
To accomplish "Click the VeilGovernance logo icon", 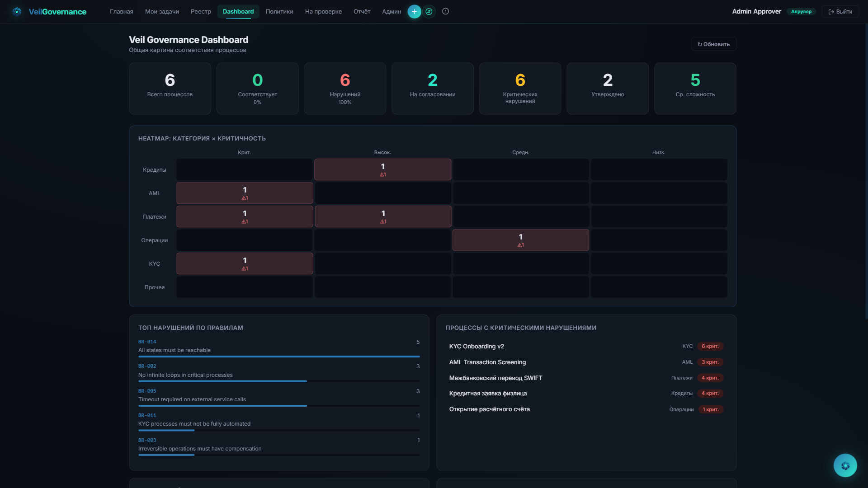I will pyautogui.click(x=17, y=11).
